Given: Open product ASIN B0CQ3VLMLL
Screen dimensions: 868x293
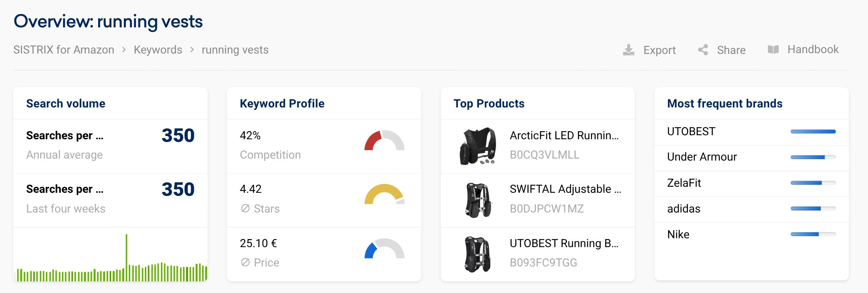Looking at the screenshot, I should [x=544, y=155].
